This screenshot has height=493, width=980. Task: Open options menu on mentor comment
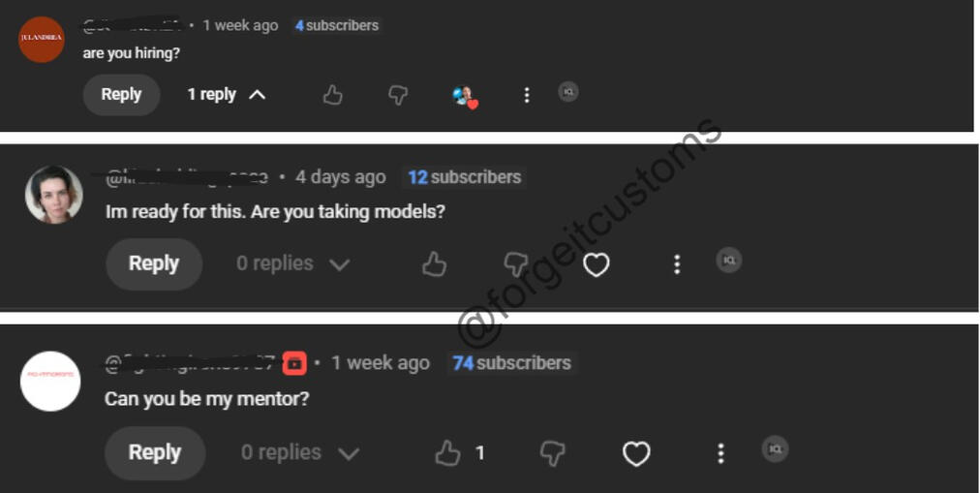[720, 453]
